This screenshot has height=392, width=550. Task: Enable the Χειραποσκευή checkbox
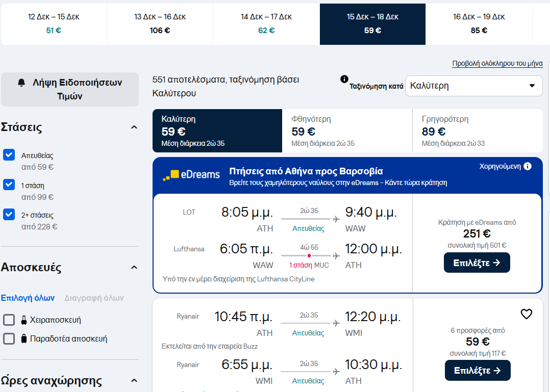tap(9, 320)
